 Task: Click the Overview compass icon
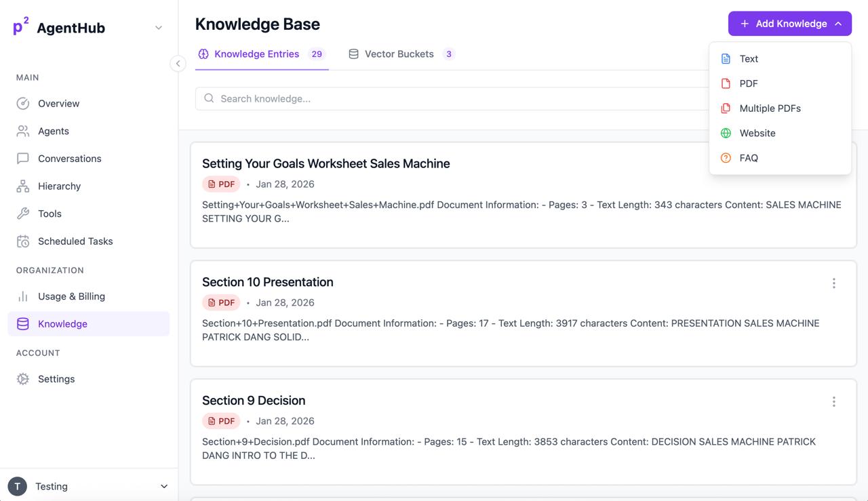coord(23,103)
